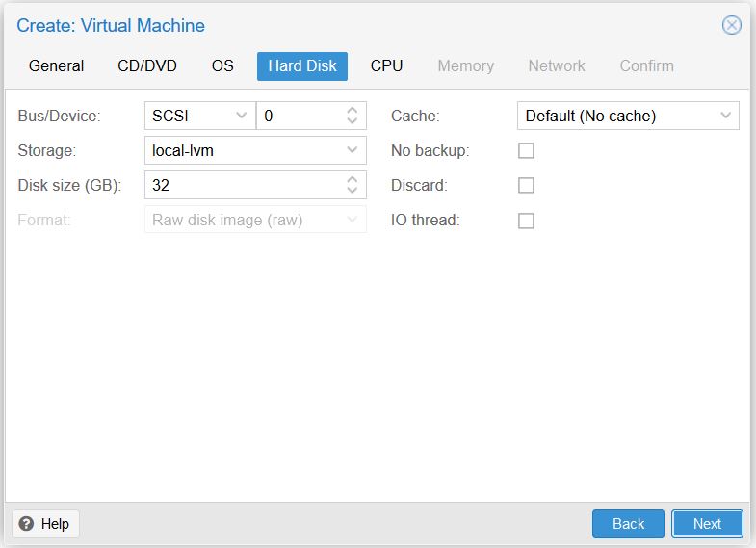Image resolution: width=756 pixels, height=548 pixels.
Task: Toggle the IO thread checkbox
Action: click(x=526, y=221)
